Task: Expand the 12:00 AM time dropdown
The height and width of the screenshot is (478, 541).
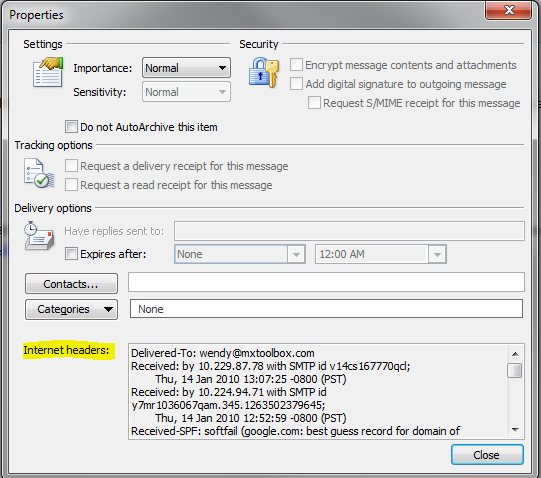Action: tap(381, 254)
